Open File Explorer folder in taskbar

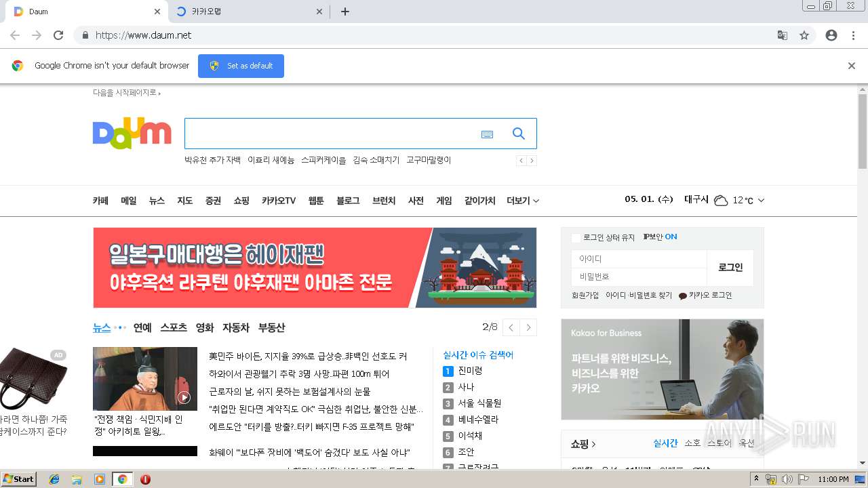point(77,479)
